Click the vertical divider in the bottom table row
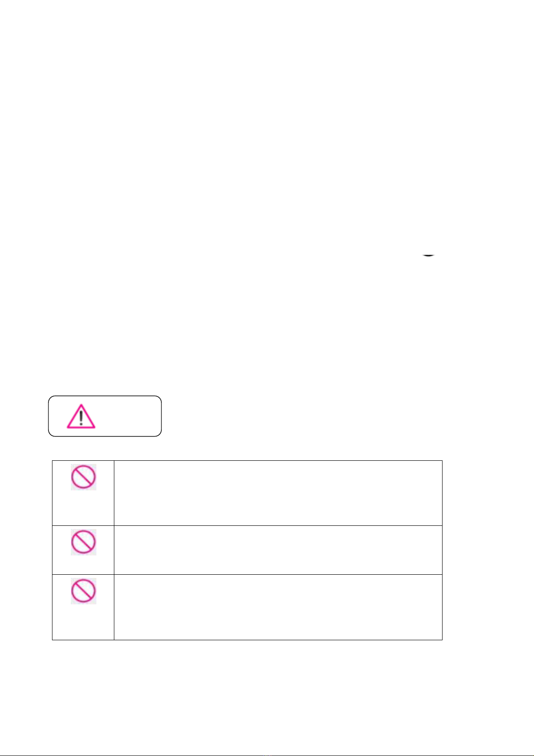 coord(114,607)
